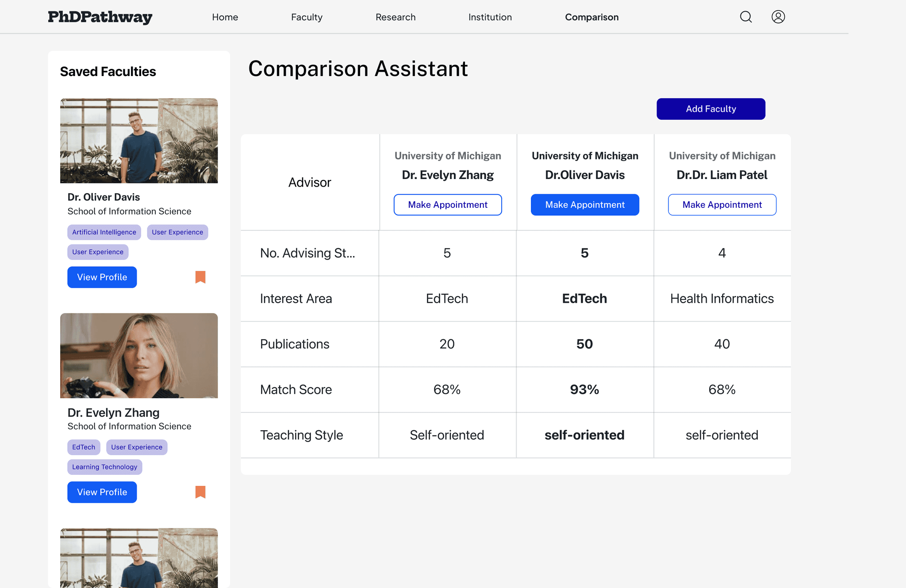Image resolution: width=906 pixels, height=588 pixels.
Task: Click the PhDPathway logo
Action: (x=100, y=17)
